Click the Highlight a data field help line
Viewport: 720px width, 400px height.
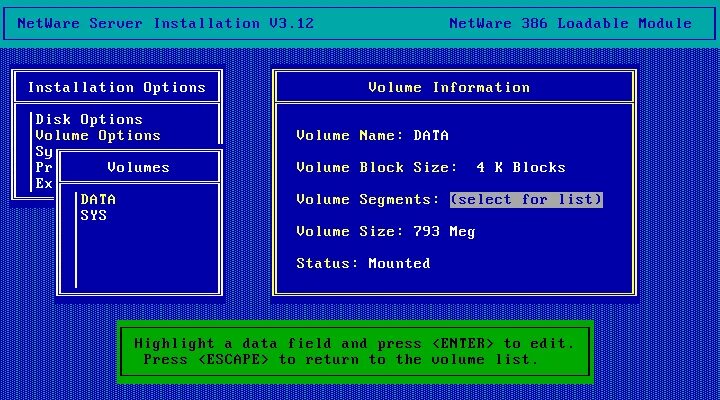coord(354,344)
